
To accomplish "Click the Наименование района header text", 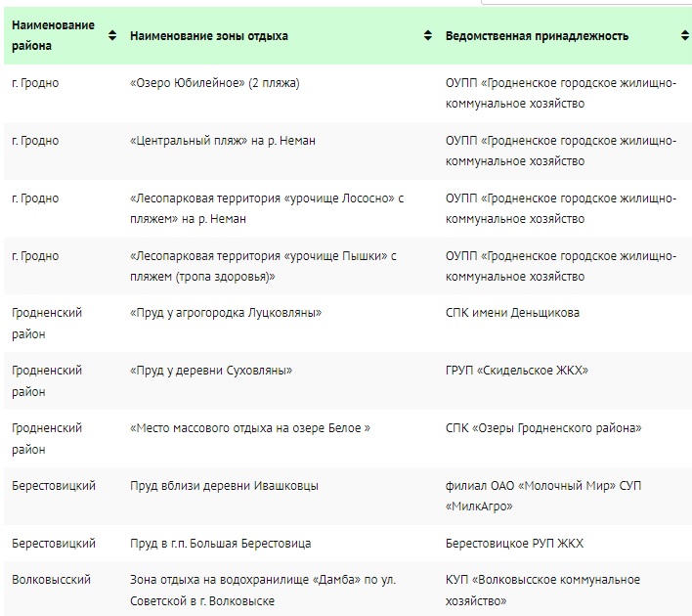I will [53, 35].
